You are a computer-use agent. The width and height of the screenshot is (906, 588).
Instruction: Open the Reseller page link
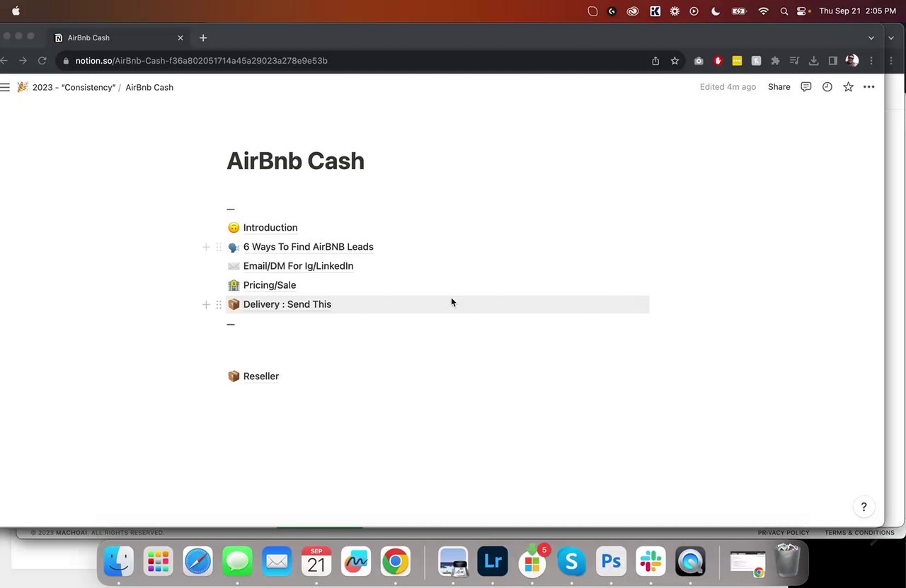(x=261, y=376)
